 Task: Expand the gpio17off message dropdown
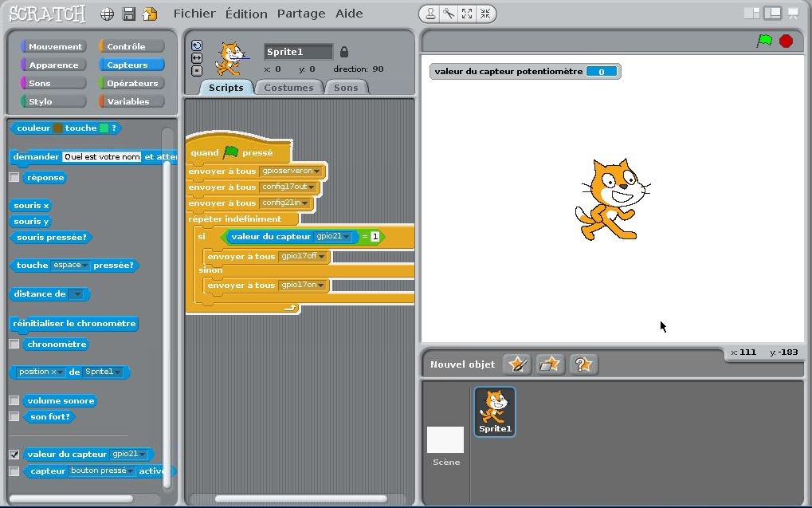tap(323, 257)
